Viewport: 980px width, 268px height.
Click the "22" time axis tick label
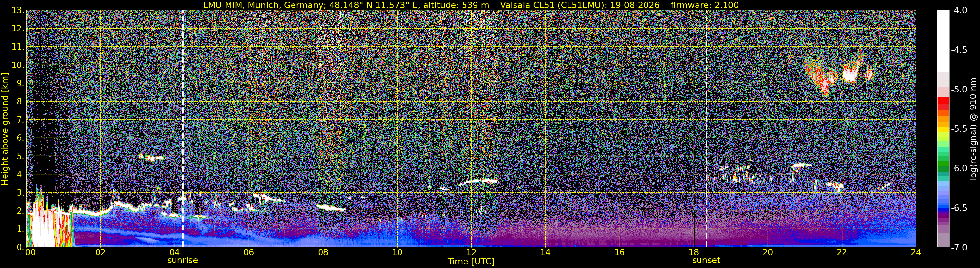pyautogui.click(x=842, y=252)
